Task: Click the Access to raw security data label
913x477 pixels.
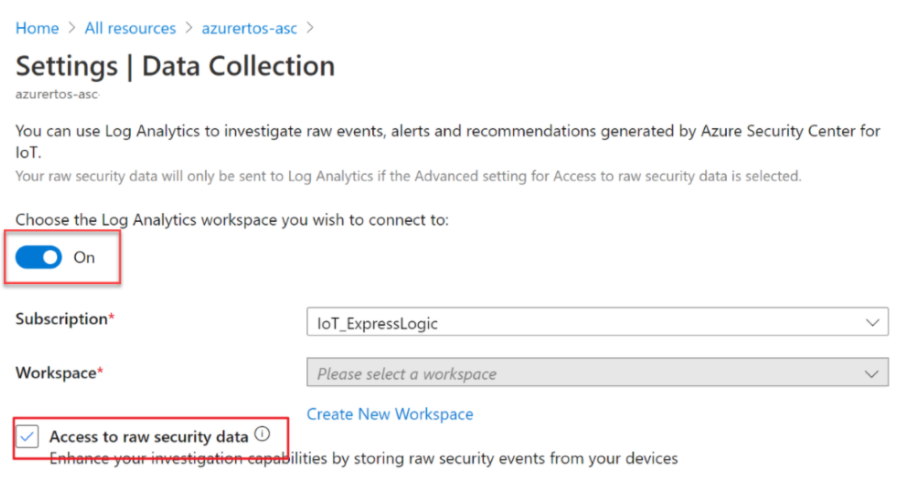Action: coord(149,437)
